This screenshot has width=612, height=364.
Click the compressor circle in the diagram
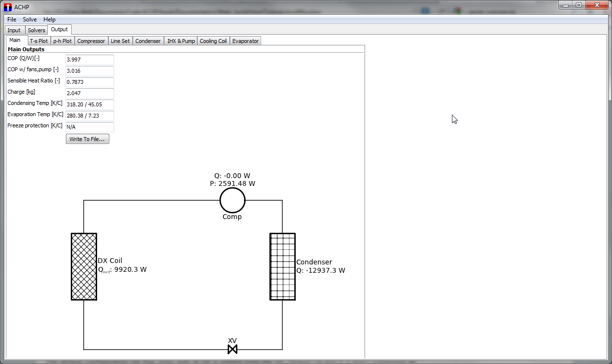point(232,200)
